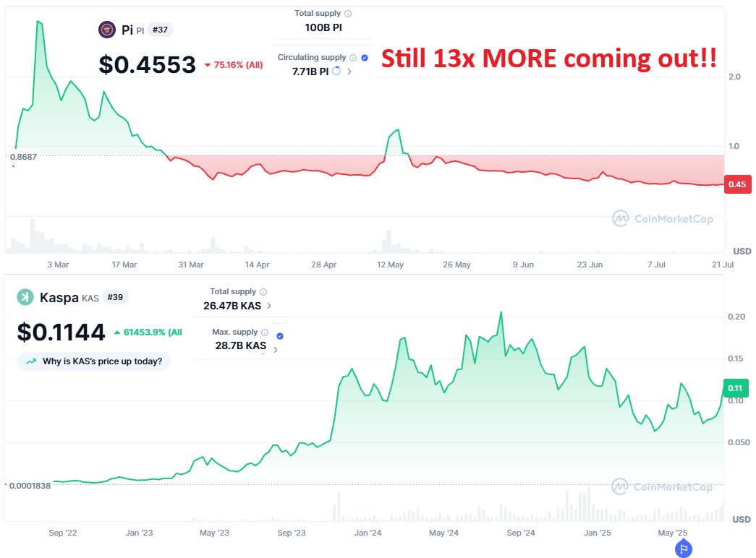Click the green 0.11 price label
This screenshot has width=756, height=558.
click(736, 388)
